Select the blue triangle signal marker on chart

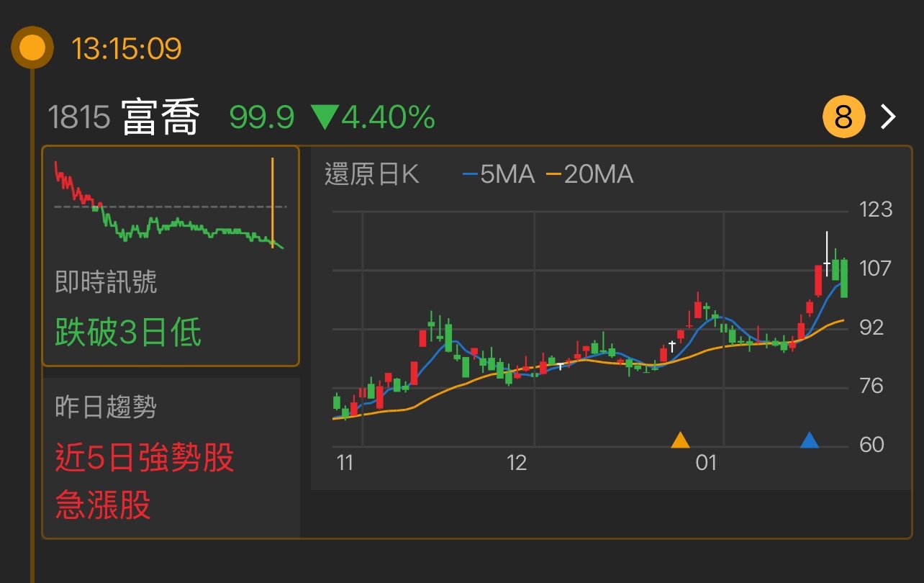pos(810,441)
